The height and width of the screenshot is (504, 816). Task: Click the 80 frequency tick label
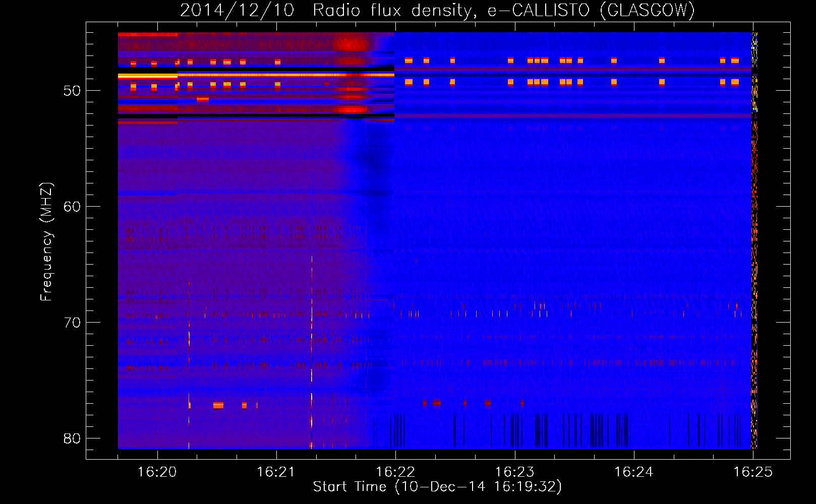[72, 438]
